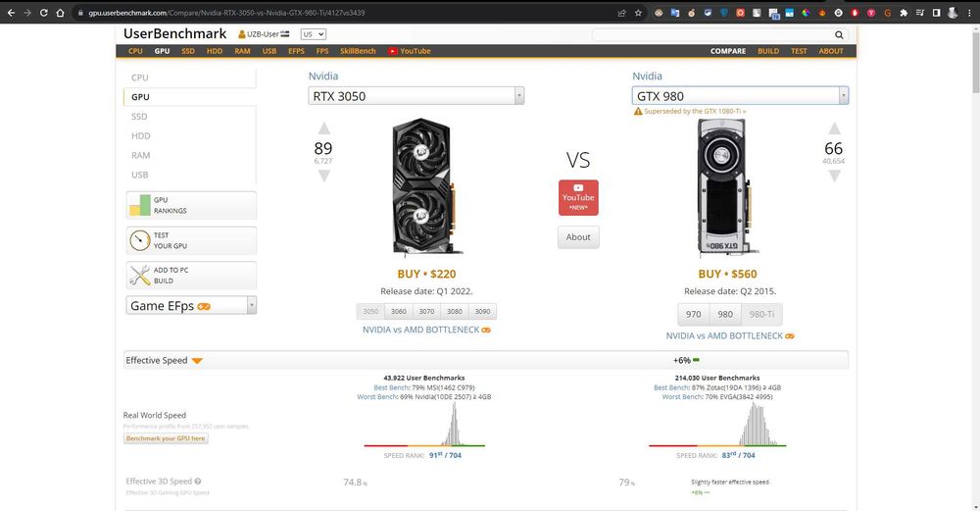The width and height of the screenshot is (980, 511).
Task: Click the down arrow beside GTX 980 rank
Action: (x=834, y=177)
